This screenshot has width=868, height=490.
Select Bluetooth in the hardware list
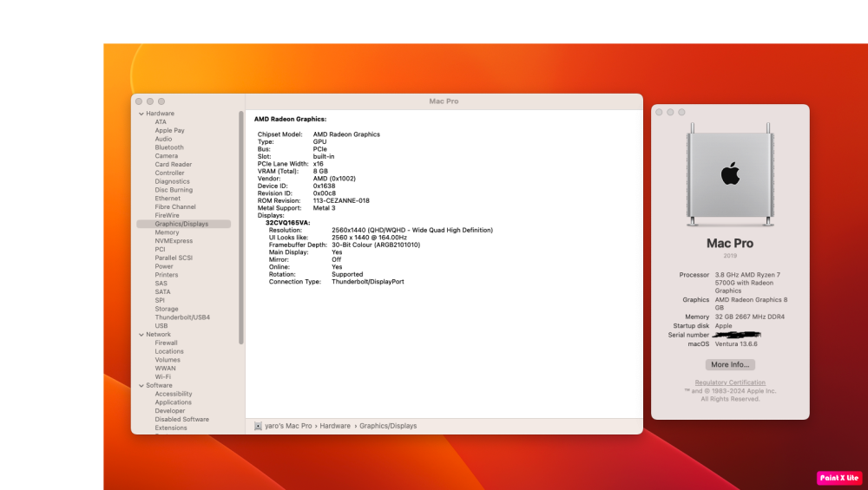pos(169,147)
